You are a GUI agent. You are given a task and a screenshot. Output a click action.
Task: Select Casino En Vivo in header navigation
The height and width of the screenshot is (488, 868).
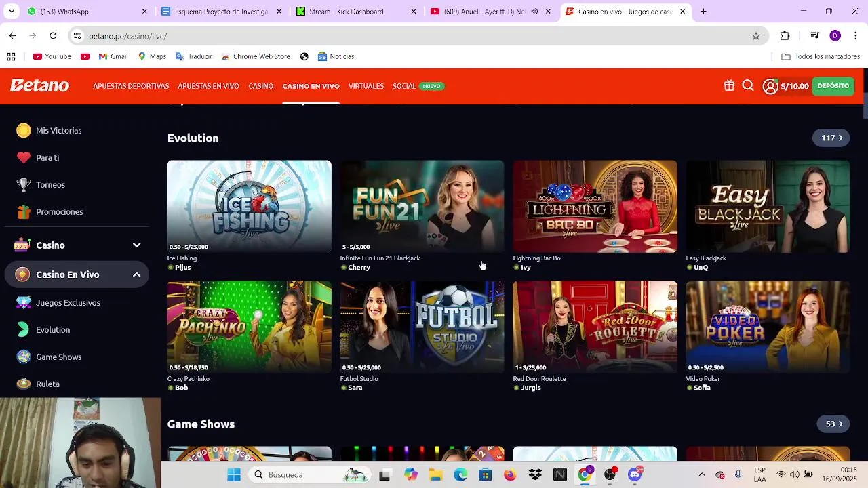coord(311,86)
